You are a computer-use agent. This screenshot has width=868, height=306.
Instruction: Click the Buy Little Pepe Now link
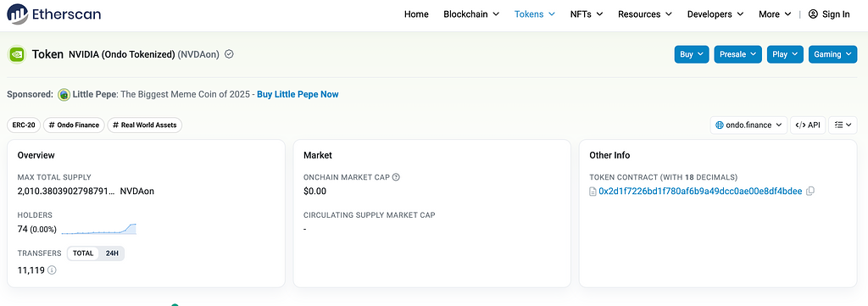coord(298,95)
